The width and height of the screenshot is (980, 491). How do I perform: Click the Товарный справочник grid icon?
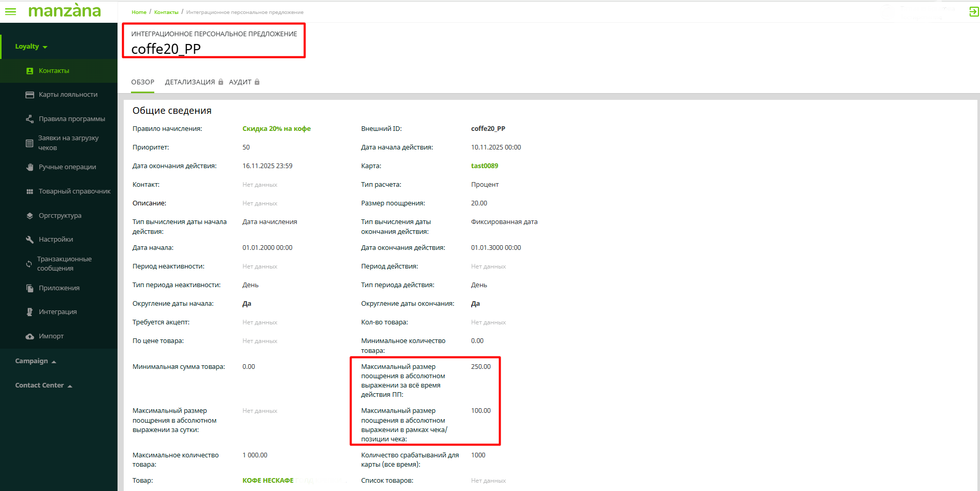(30, 191)
